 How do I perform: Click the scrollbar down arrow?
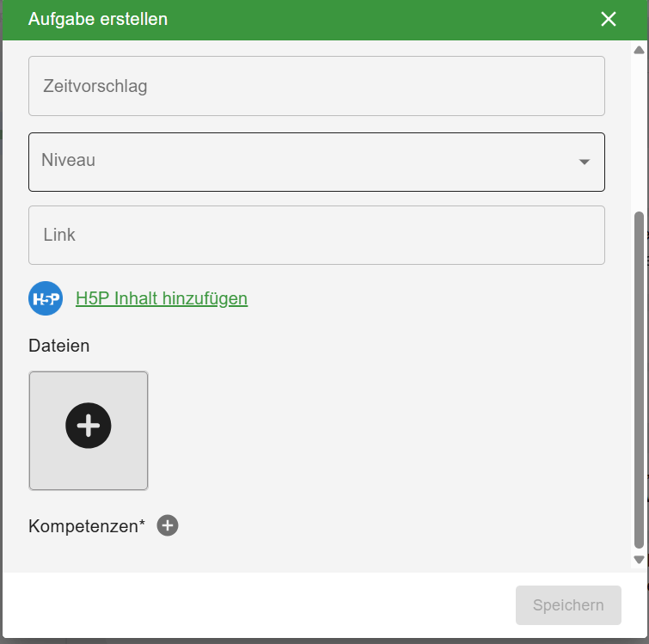[x=638, y=560]
